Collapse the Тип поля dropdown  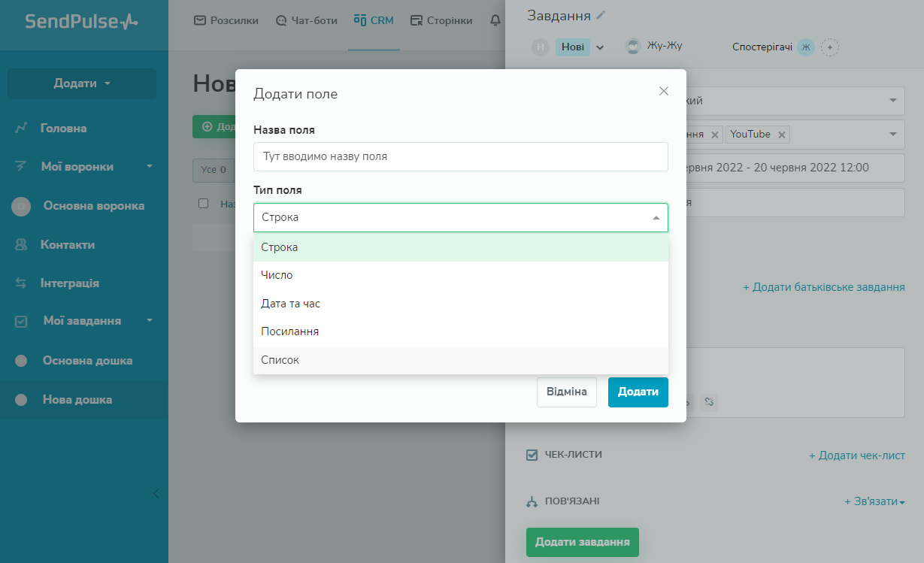[x=656, y=217]
